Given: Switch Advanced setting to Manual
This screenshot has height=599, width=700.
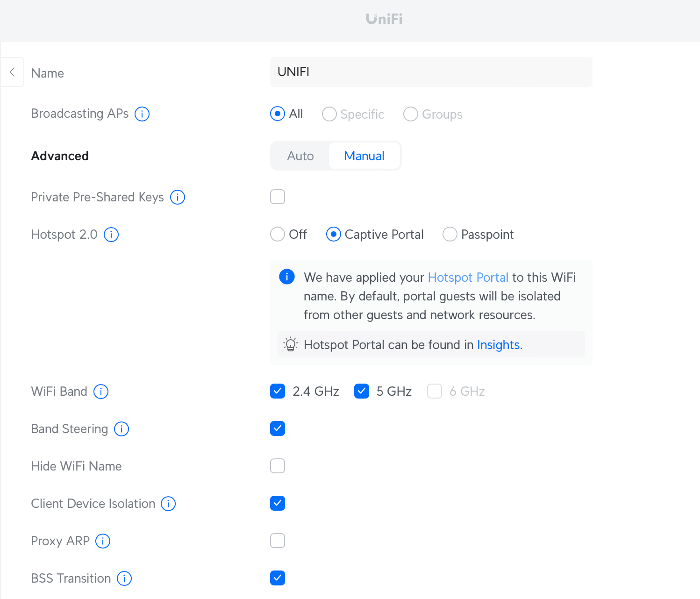Looking at the screenshot, I should 364,156.
